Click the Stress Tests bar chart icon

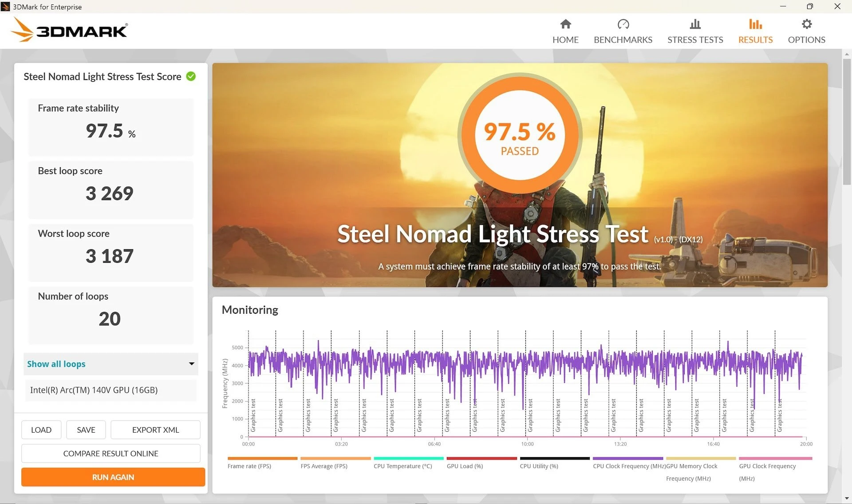pyautogui.click(x=695, y=24)
